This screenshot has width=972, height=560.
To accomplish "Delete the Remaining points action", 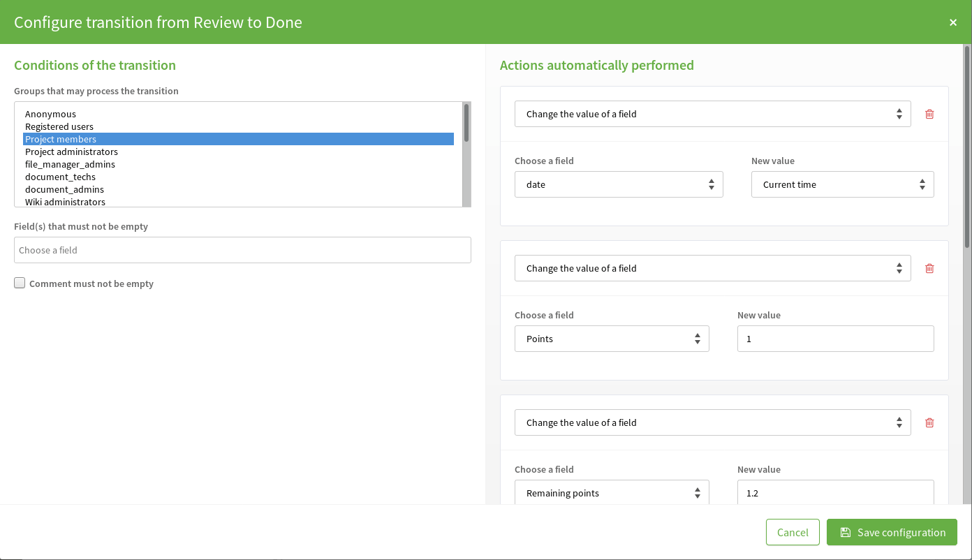I will 929,422.
